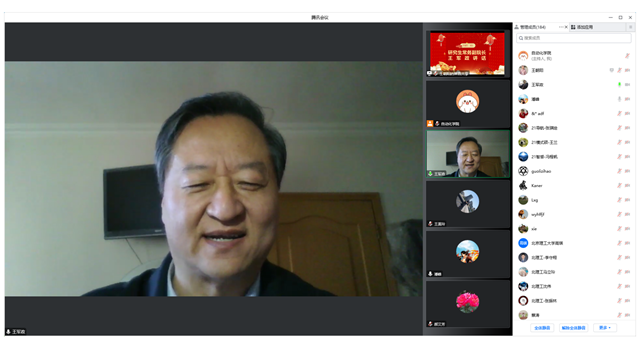Toggle the muted mic for participant xie
Viewport: 640px width, 360px height.
click(619, 229)
